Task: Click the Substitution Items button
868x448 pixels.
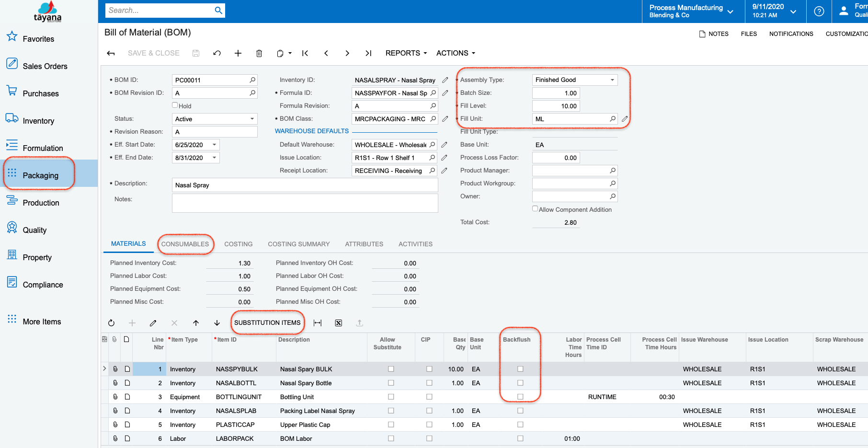Action: pyautogui.click(x=267, y=322)
